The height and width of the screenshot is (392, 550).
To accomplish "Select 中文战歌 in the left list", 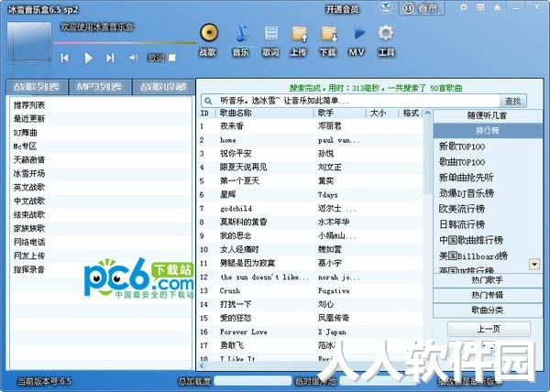I will [29, 201].
